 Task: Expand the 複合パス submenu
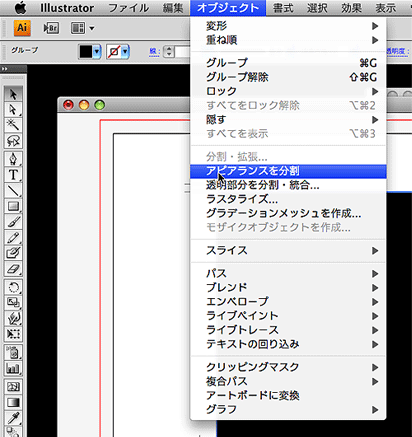pyautogui.click(x=288, y=381)
